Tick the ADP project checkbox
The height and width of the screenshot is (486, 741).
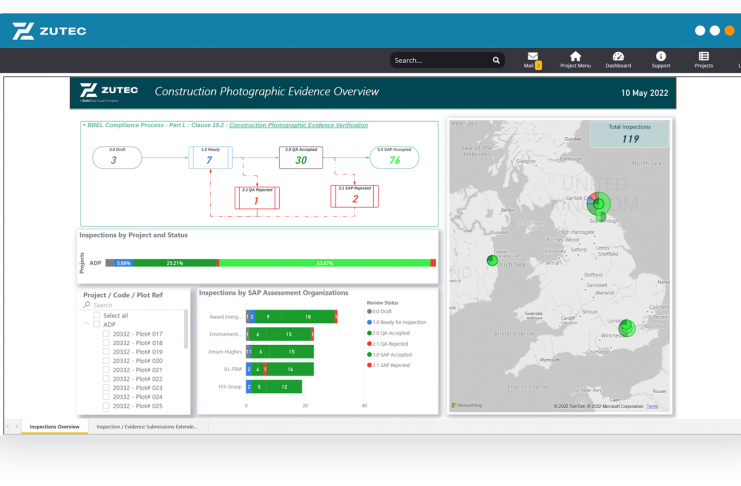(97, 324)
